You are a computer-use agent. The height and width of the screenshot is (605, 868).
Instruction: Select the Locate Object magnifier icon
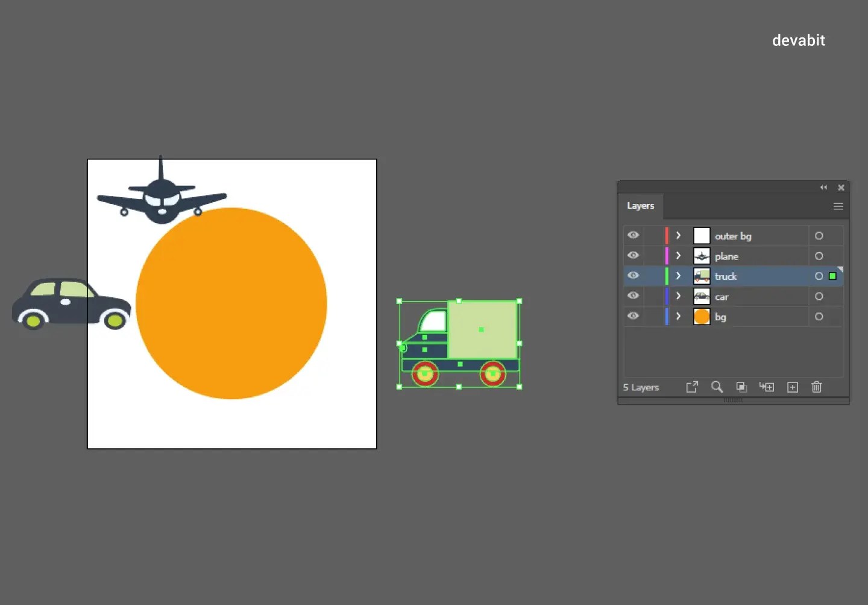[x=717, y=387]
